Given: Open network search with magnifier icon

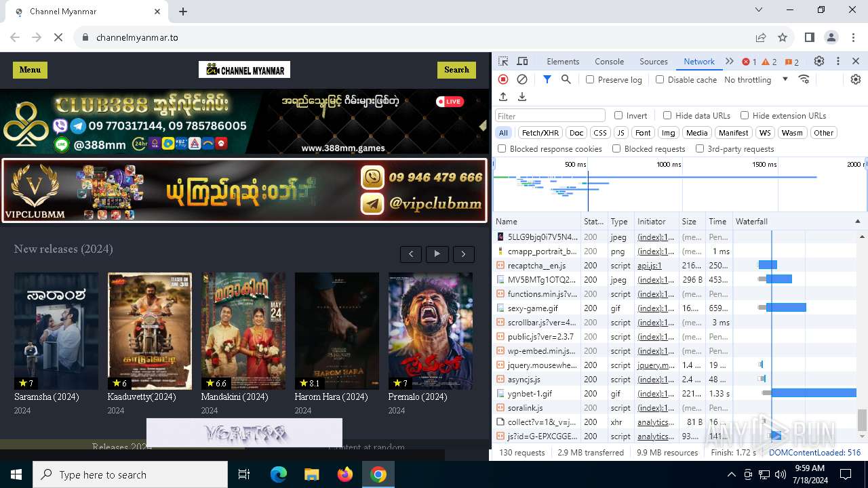Looking at the screenshot, I should (x=566, y=79).
